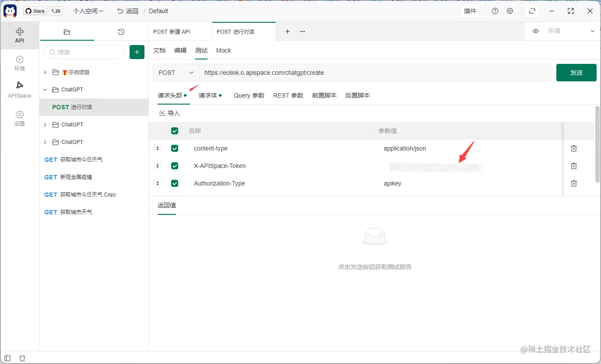The image size is (601, 364).
Task: Expand the second ChatGPT folder
Action: (x=45, y=125)
